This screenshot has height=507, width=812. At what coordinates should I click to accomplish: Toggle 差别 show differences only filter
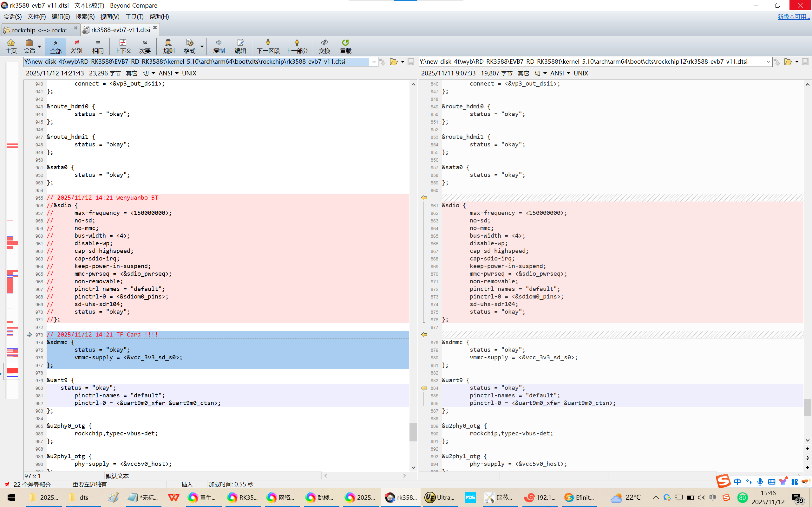(x=76, y=46)
